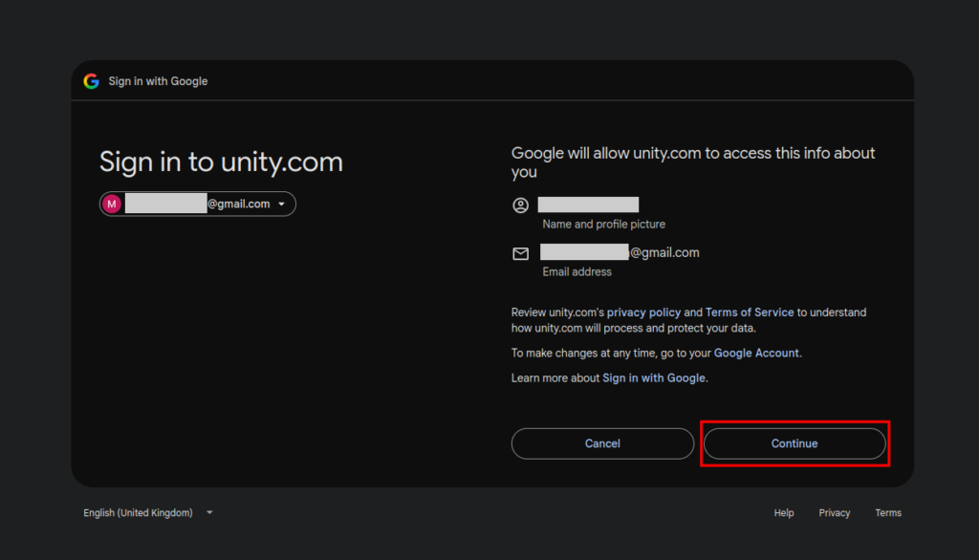Open the English (United Kingdom) language dropdown

tap(148, 512)
